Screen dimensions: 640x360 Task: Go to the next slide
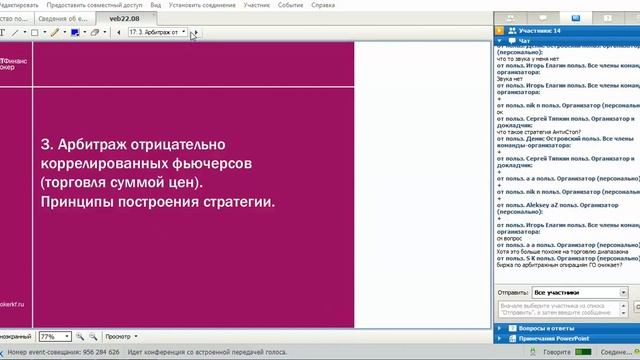coord(196,32)
